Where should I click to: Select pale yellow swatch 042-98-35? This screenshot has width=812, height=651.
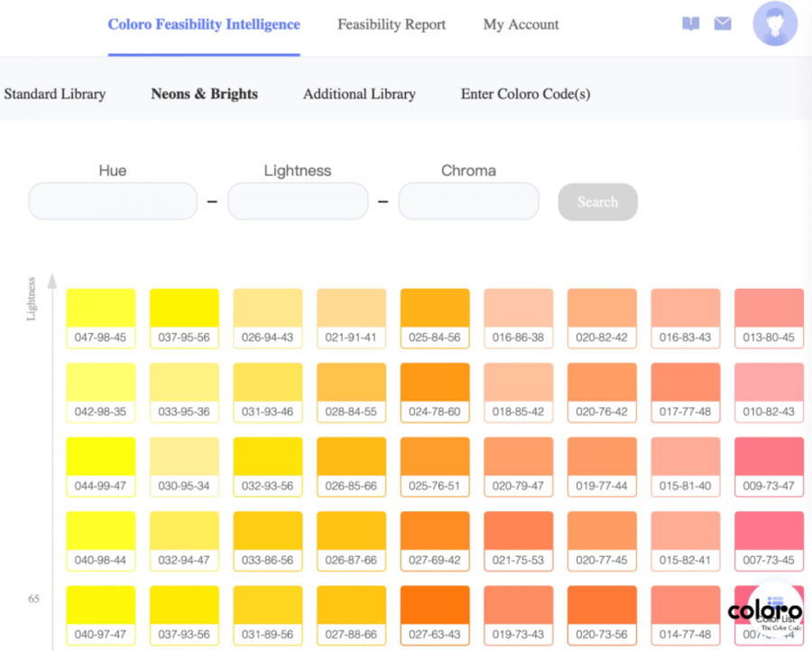tap(100, 393)
